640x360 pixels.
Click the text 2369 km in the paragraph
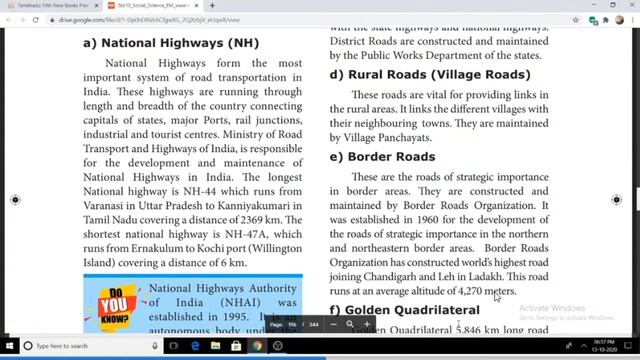tap(260, 220)
